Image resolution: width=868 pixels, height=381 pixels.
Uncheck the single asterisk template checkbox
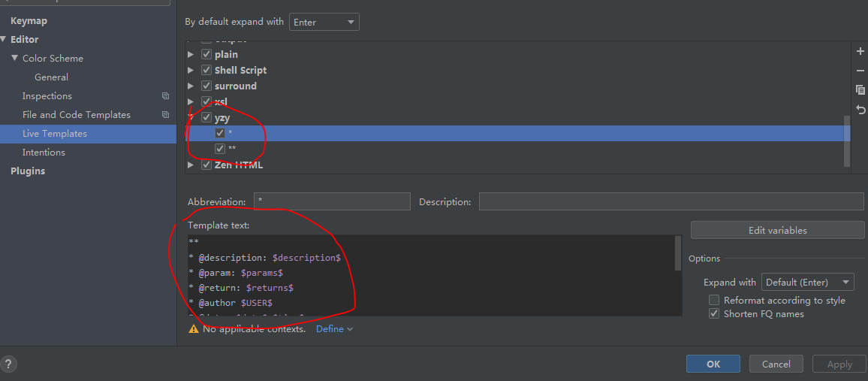[x=220, y=133]
